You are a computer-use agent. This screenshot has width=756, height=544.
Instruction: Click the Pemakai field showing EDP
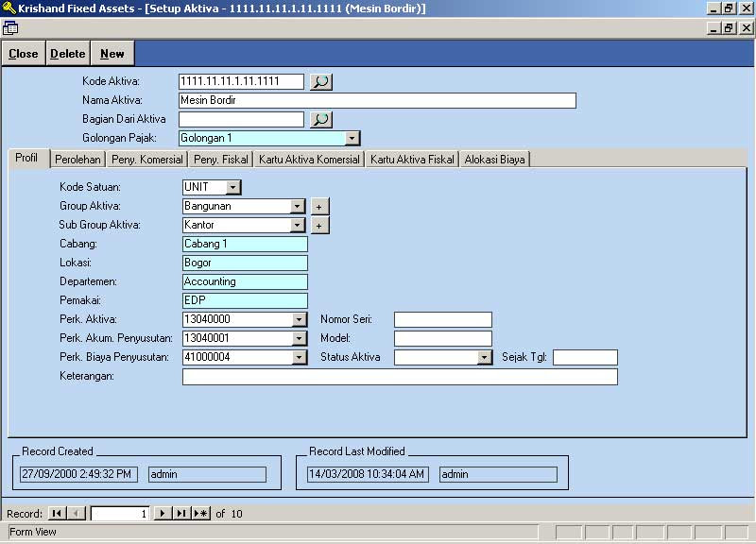pos(245,300)
